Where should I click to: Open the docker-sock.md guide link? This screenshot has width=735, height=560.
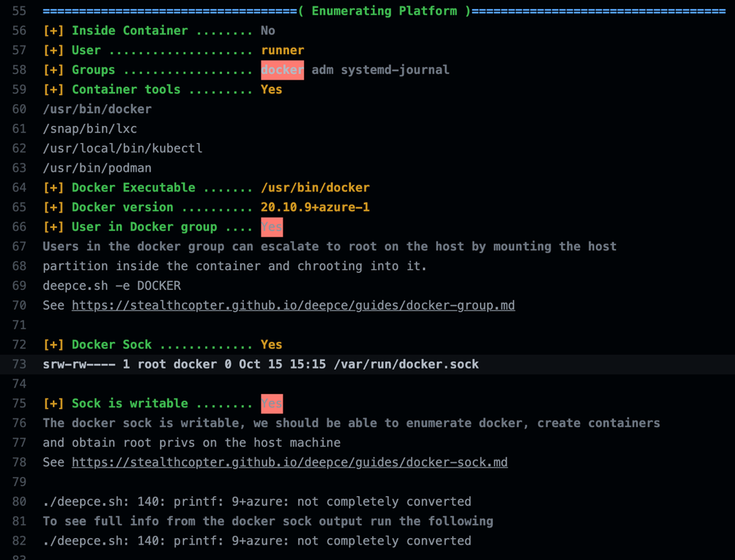(290, 462)
